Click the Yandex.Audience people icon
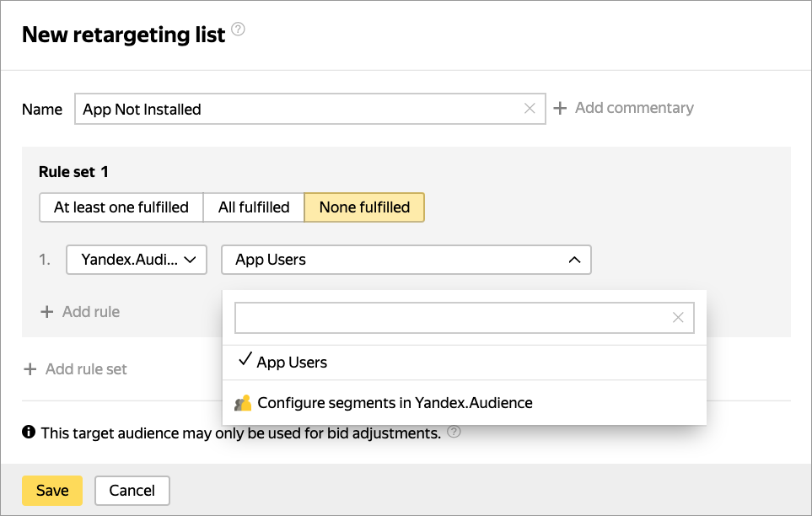The height and width of the screenshot is (516, 812). tap(243, 403)
